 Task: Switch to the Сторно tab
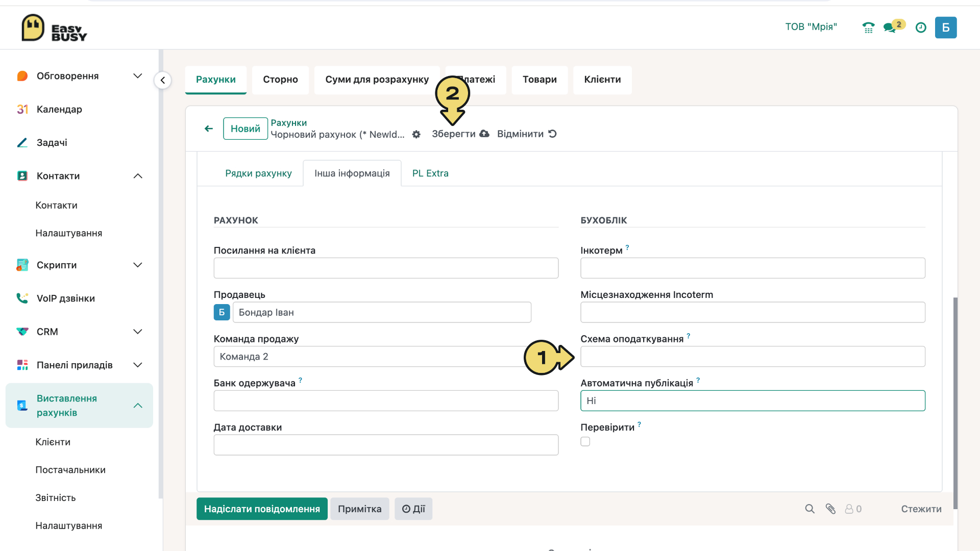(x=280, y=80)
